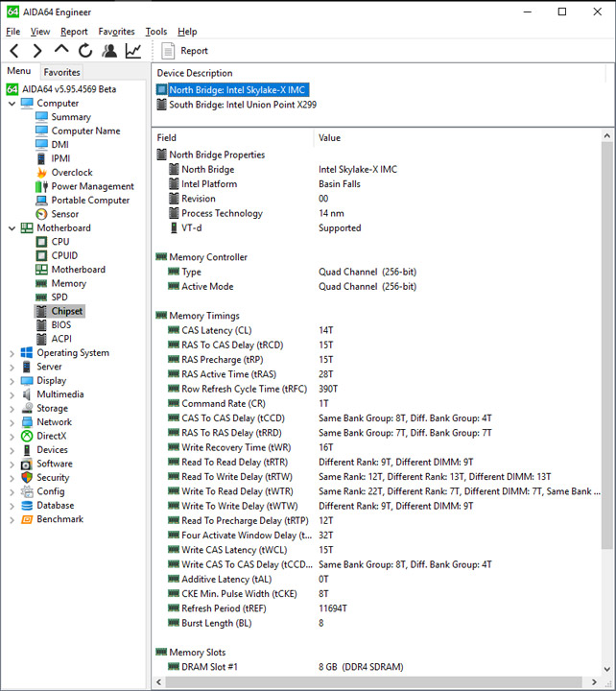616x691 pixels.
Task: Select the CPU tree item
Action: [x=60, y=242]
